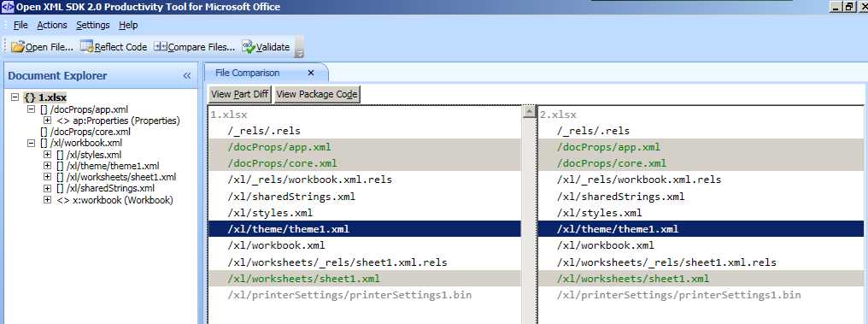
Task: Select /xl/sharedStrings.xml in 2.xlsx list
Action: [701, 197]
